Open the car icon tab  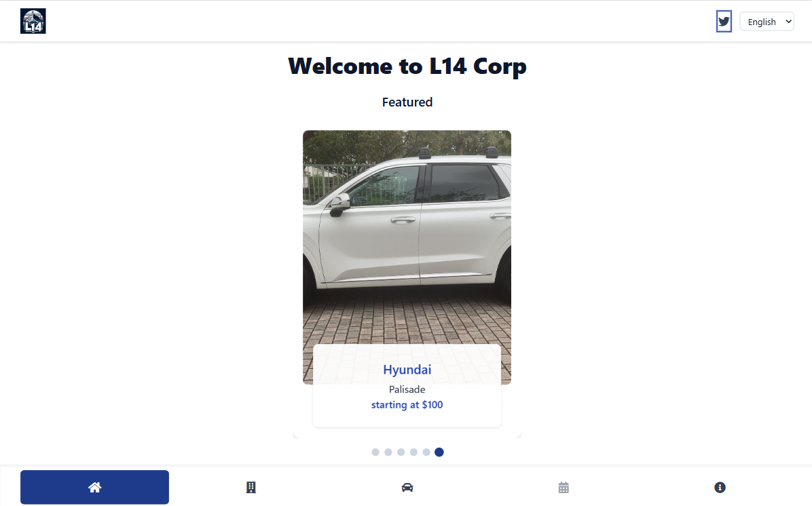407,487
